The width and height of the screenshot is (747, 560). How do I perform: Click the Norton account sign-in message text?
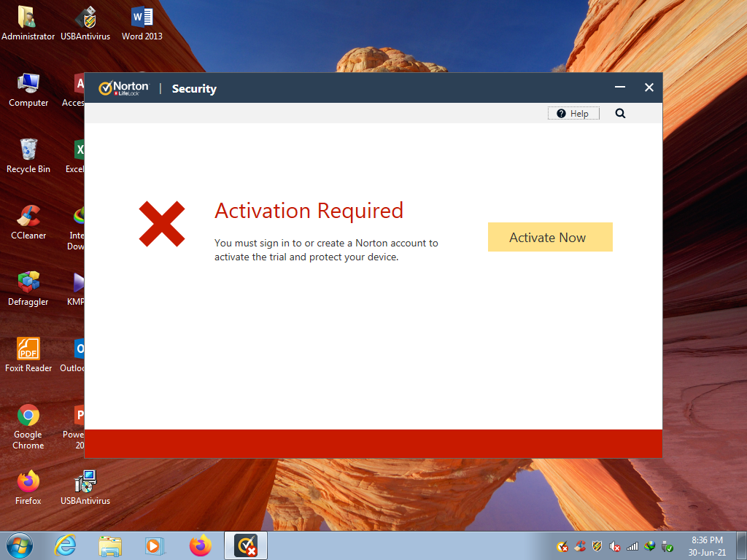[x=326, y=250]
